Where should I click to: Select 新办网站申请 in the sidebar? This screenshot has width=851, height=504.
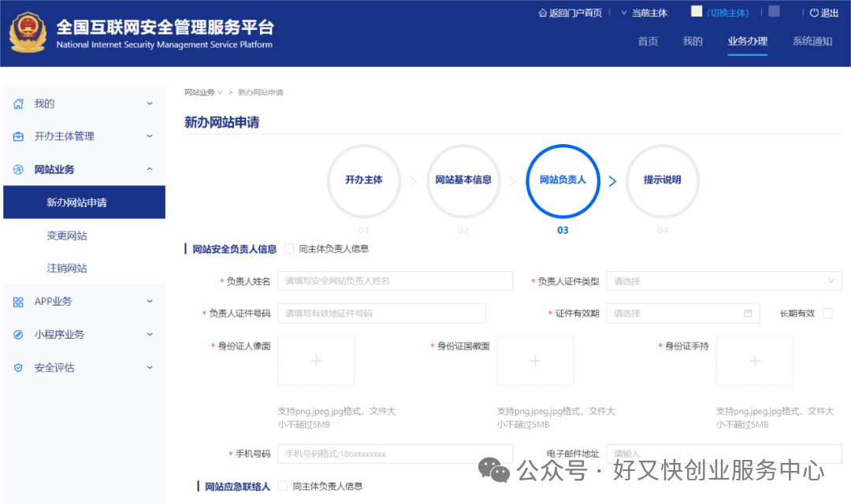[84, 202]
